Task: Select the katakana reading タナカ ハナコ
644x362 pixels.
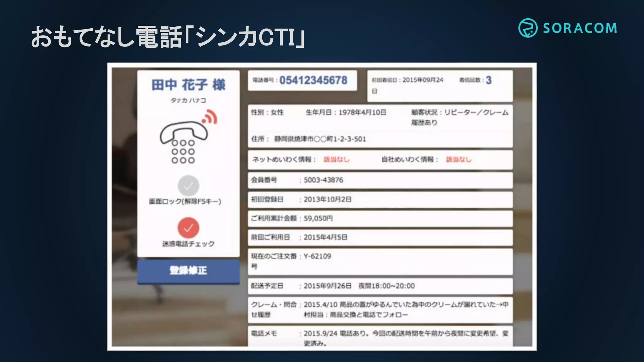Action: click(188, 100)
